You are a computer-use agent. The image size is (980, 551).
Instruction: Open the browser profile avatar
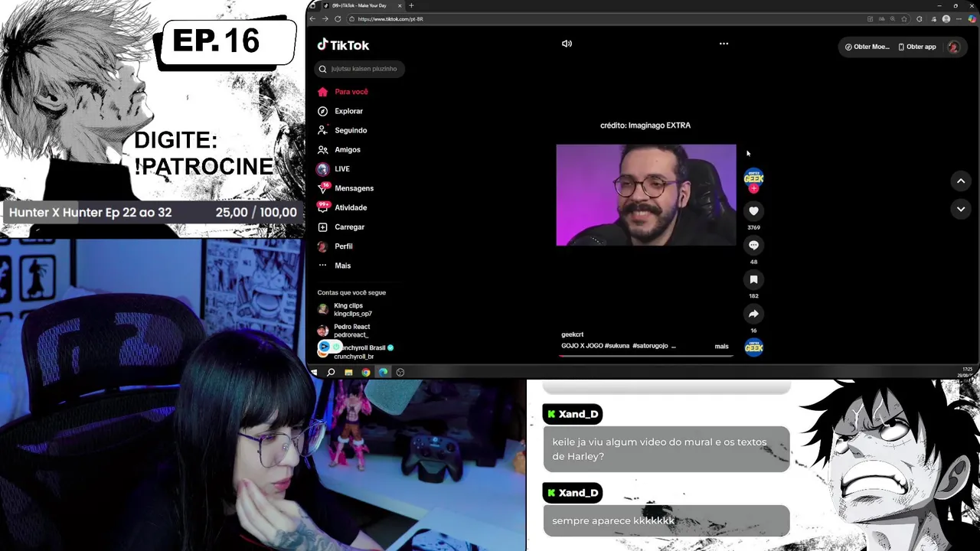pos(946,18)
